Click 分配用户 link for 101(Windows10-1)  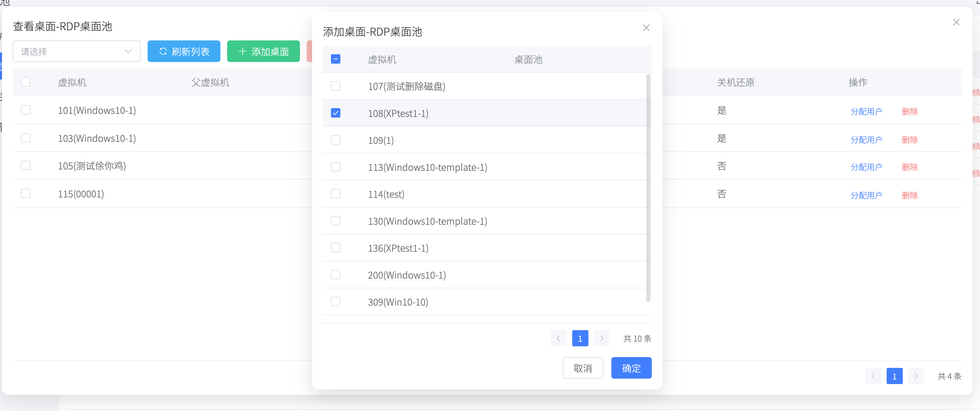(866, 112)
